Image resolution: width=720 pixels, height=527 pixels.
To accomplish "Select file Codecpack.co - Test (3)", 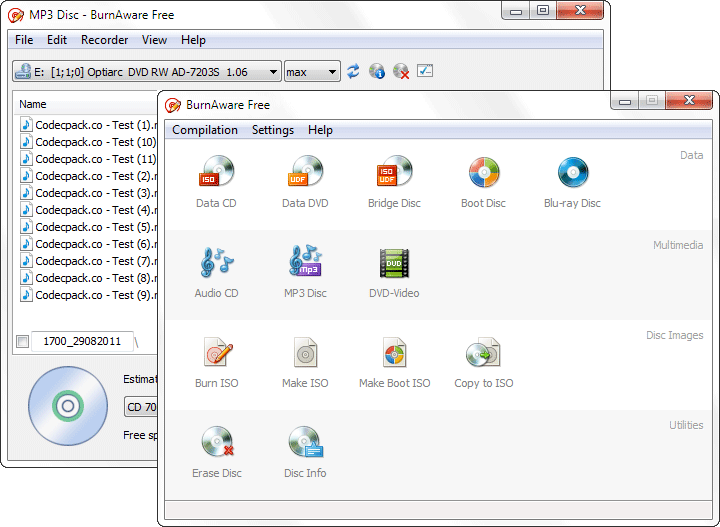I will [x=88, y=193].
